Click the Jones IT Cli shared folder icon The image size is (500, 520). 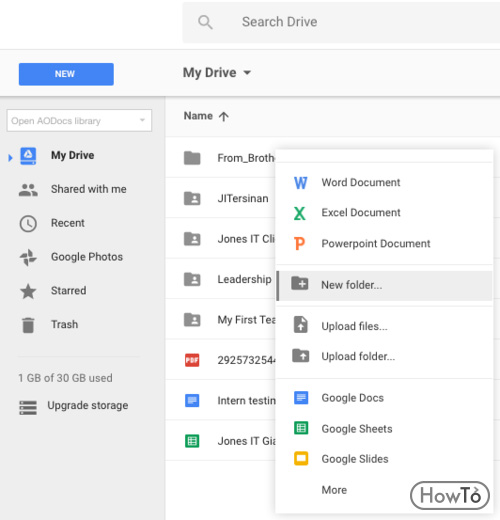pos(192,239)
